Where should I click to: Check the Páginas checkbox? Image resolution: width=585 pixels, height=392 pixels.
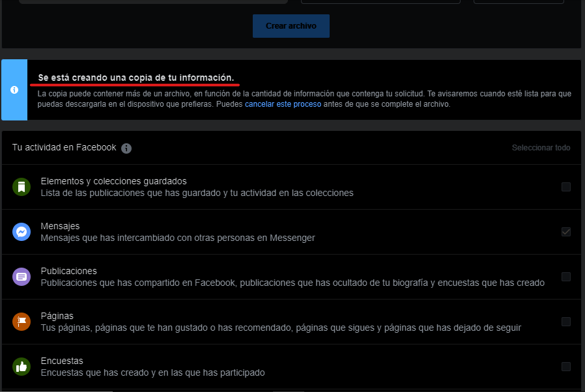(566, 321)
